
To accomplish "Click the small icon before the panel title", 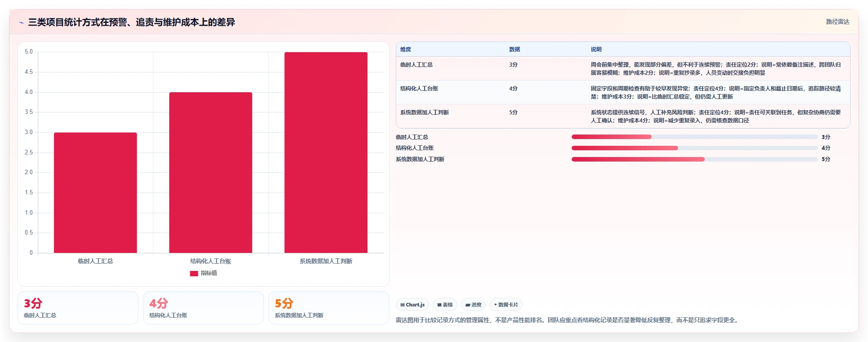I will (x=21, y=22).
